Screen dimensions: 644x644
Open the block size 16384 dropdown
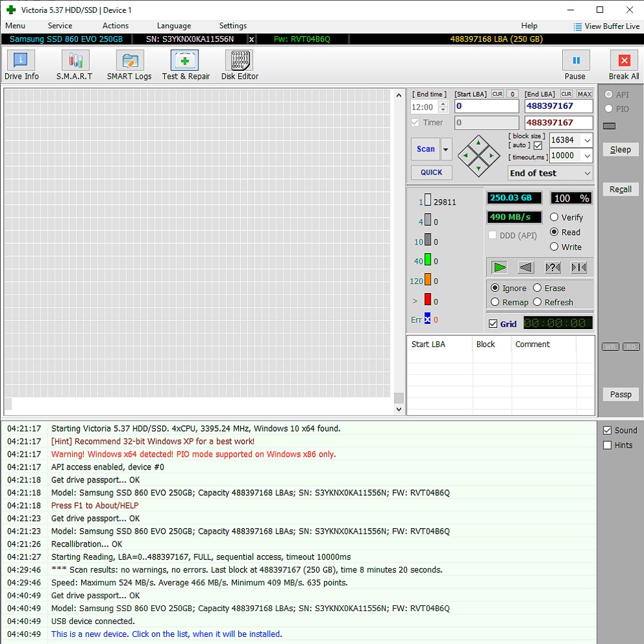587,140
